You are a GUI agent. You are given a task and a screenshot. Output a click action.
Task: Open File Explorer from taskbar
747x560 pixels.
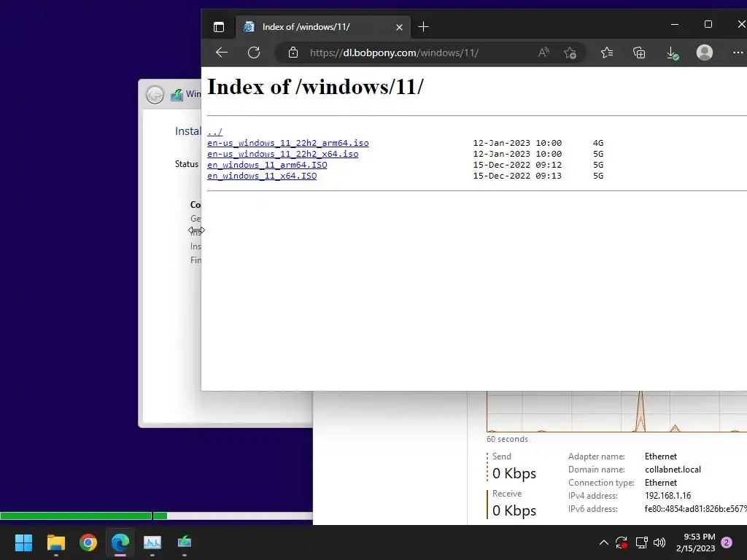(x=55, y=542)
